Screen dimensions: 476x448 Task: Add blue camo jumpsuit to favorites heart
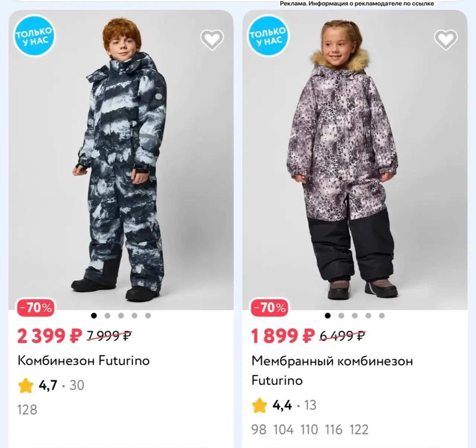click(212, 39)
